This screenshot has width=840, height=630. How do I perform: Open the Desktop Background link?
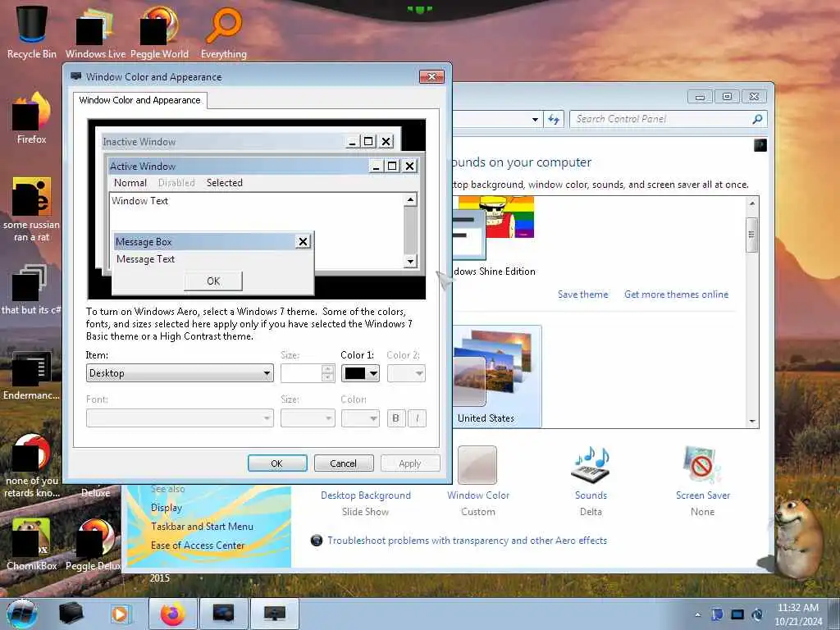pyautogui.click(x=366, y=495)
